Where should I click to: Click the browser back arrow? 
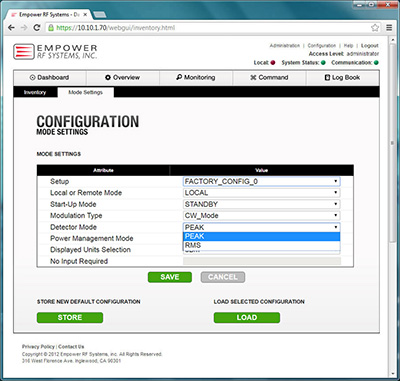click(x=11, y=28)
